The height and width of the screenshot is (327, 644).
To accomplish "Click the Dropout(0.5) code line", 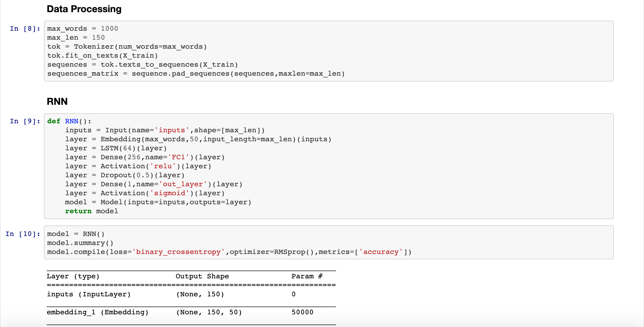I will 125,175.
